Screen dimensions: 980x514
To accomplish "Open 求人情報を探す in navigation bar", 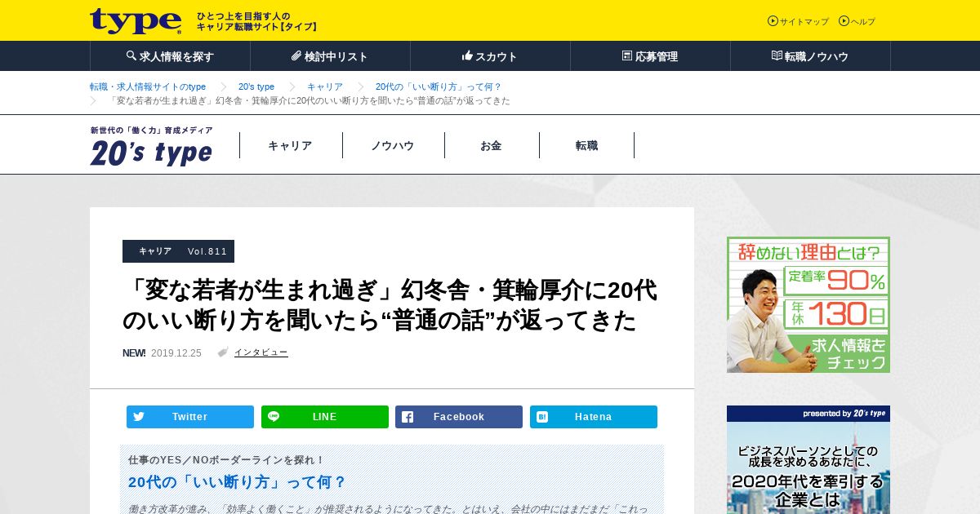I will [x=170, y=56].
